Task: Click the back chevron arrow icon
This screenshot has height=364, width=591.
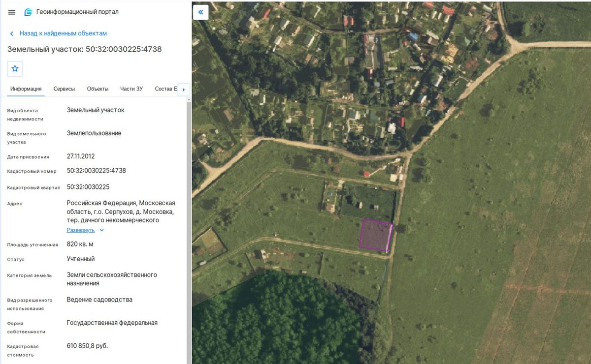Action: point(11,33)
